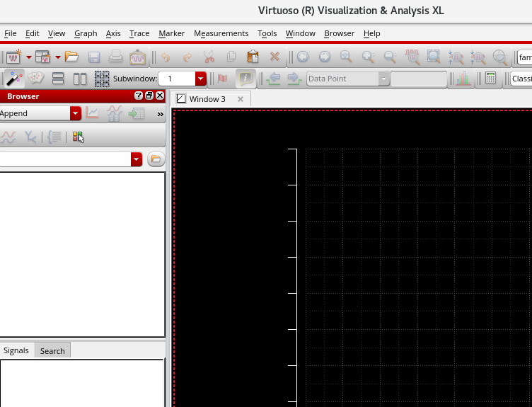The width and height of the screenshot is (532, 407).
Task: Toggle the info balloon button in toolbar
Action: [x=245, y=79]
